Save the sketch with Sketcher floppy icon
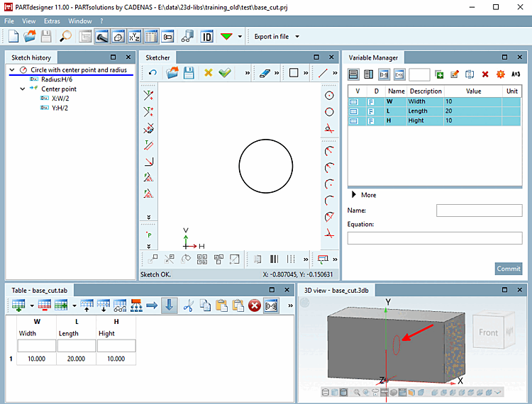 click(x=189, y=72)
